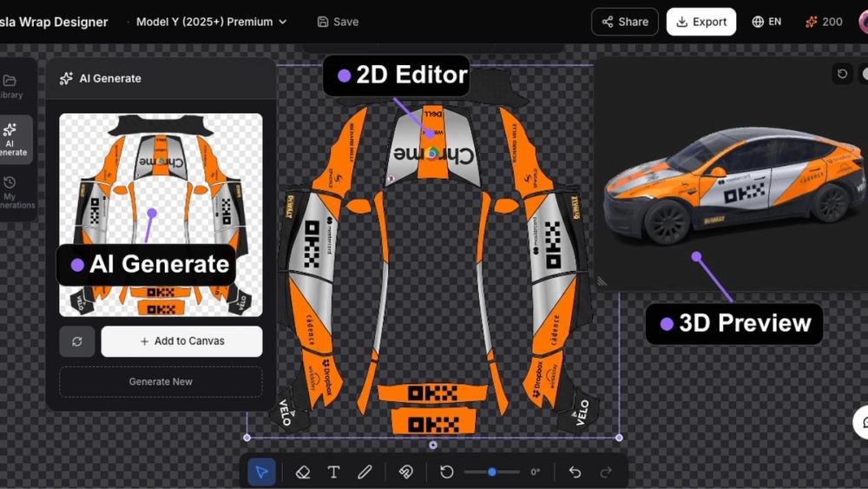View the 200 credits balance
Viewport: 868px width, 489px height.
point(824,22)
